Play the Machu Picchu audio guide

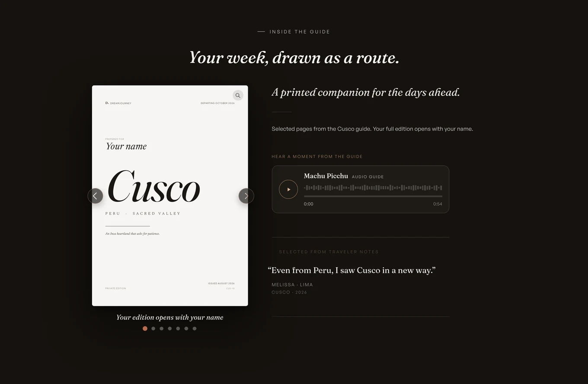click(288, 189)
